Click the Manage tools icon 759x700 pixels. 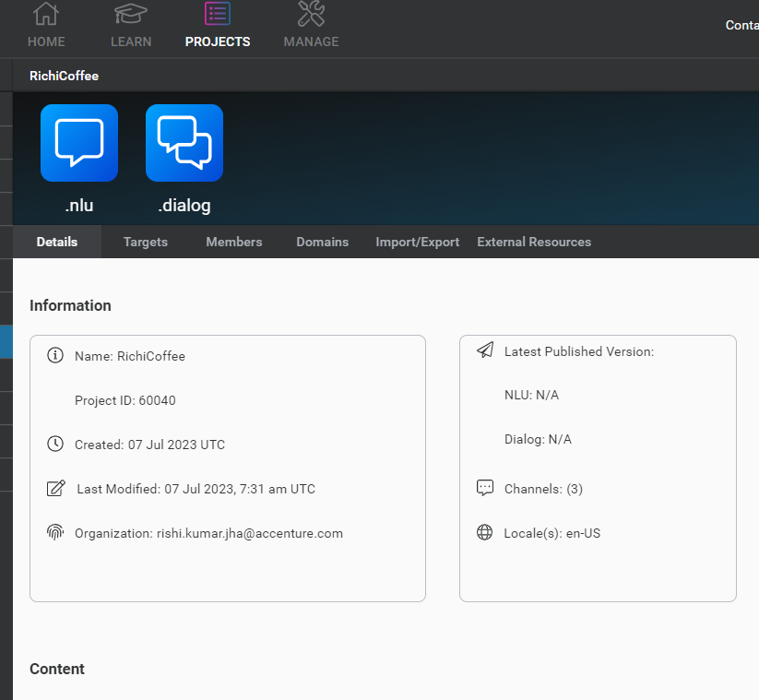click(311, 15)
